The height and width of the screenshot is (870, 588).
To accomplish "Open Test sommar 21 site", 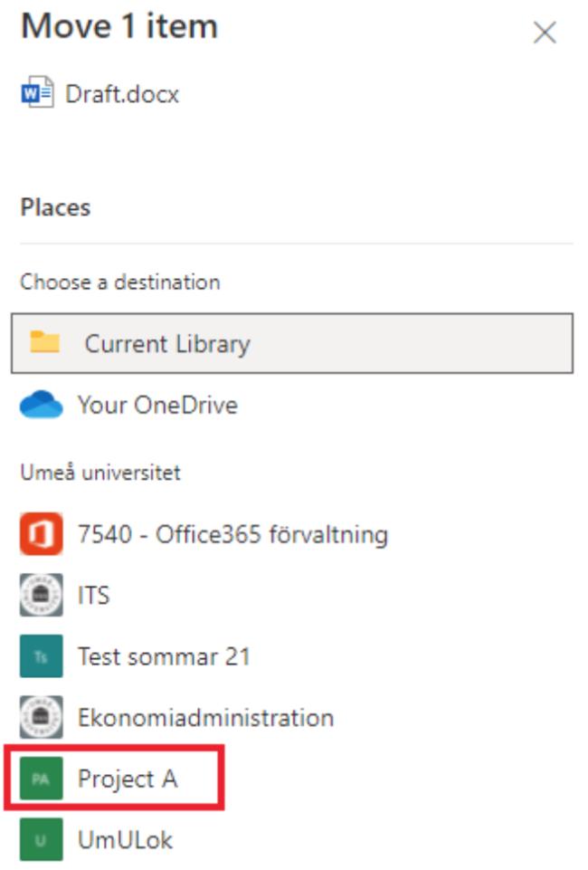I will (x=135, y=656).
